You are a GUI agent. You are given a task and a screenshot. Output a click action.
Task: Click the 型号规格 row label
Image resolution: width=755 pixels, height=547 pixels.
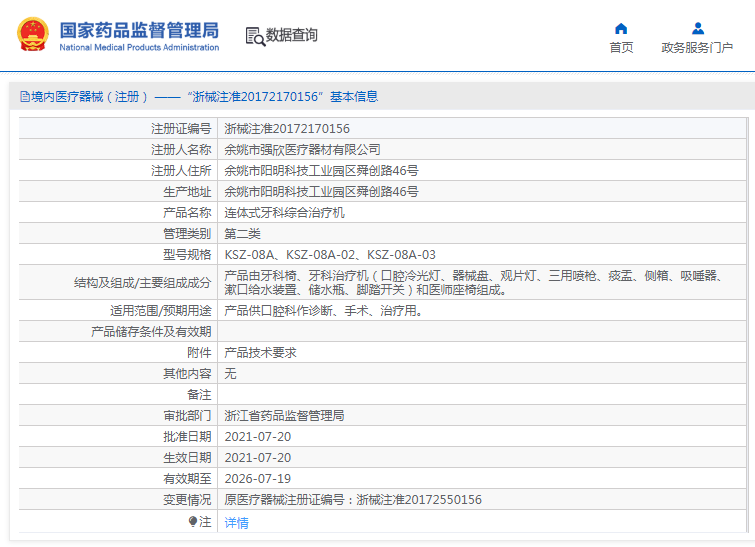pos(187,254)
